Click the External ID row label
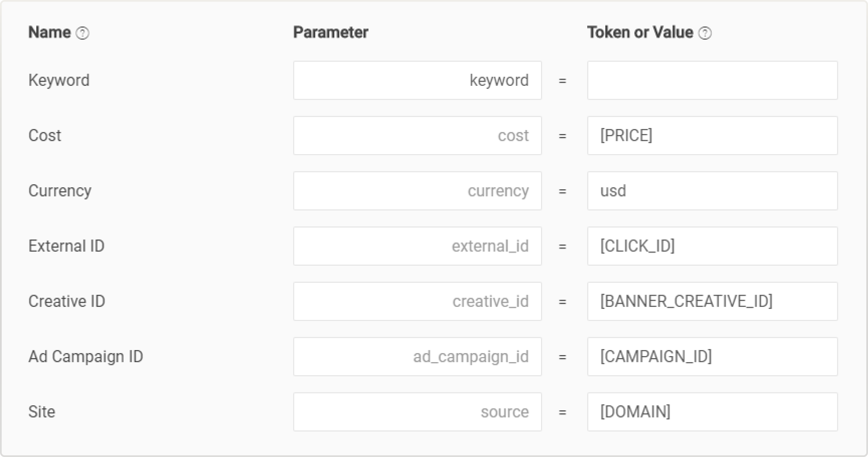Viewport: 868px width, 457px height. coord(66,246)
